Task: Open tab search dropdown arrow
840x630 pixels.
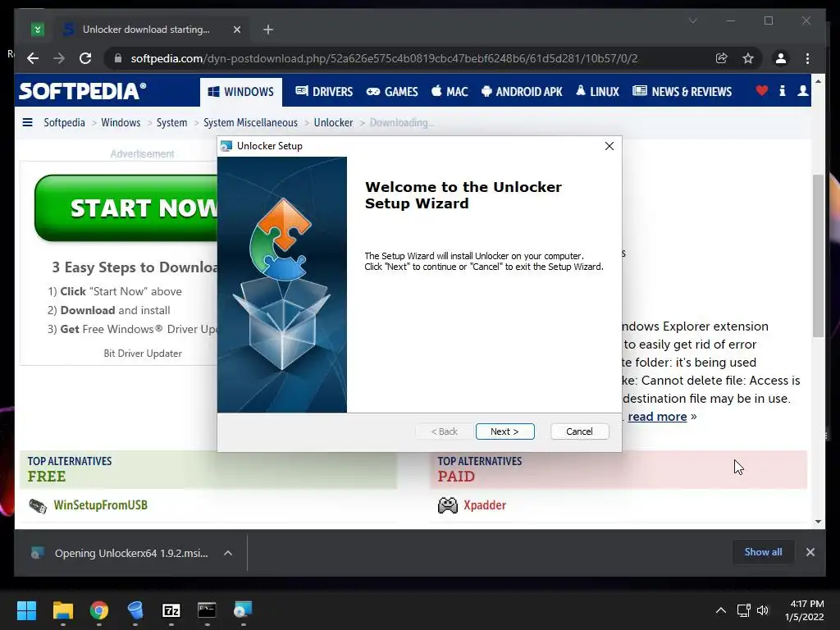Action: coord(692,21)
